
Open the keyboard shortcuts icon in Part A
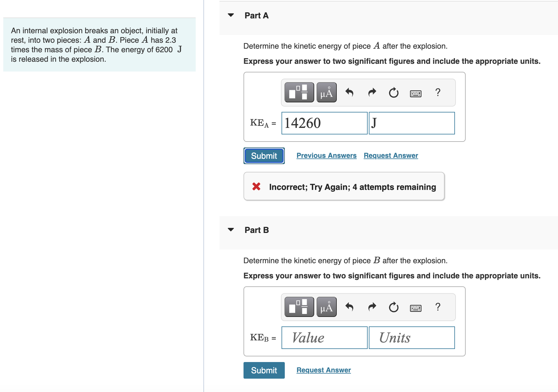point(415,93)
